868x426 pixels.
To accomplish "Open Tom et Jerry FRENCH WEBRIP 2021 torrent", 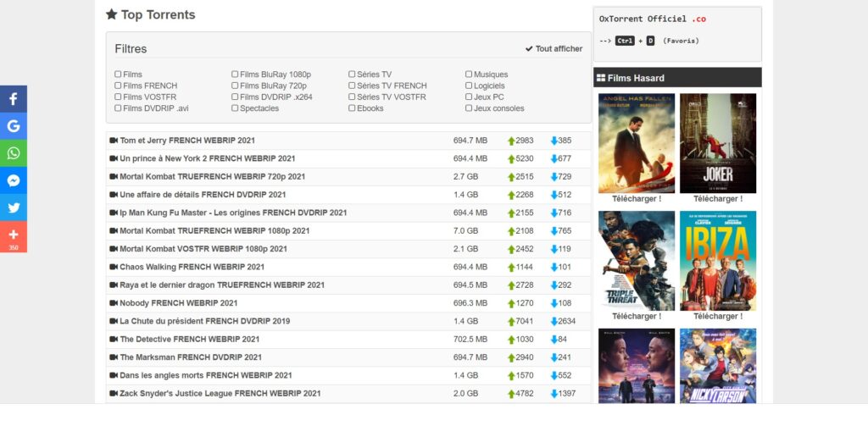I will (187, 141).
